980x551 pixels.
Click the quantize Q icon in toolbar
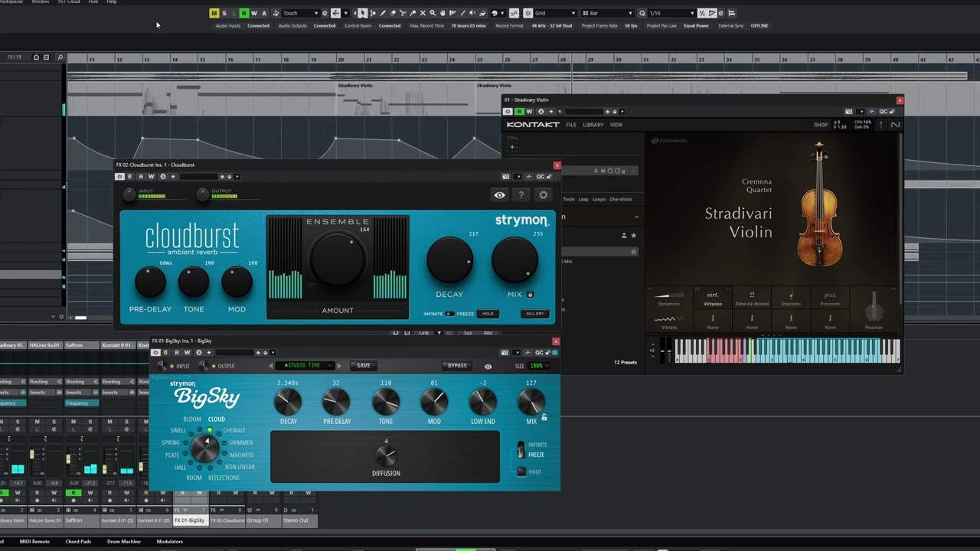click(642, 13)
